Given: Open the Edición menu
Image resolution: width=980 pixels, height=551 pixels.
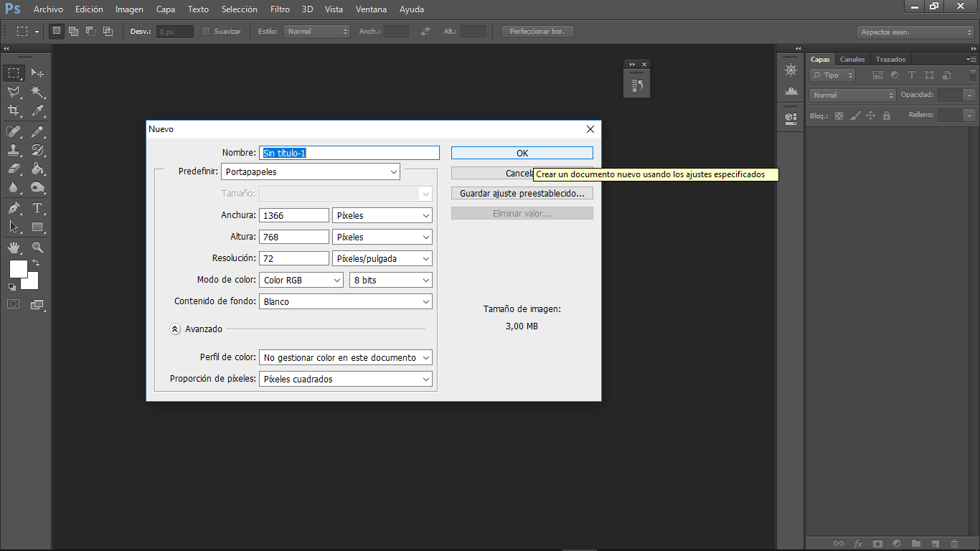Looking at the screenshot, I should point(89,9).
